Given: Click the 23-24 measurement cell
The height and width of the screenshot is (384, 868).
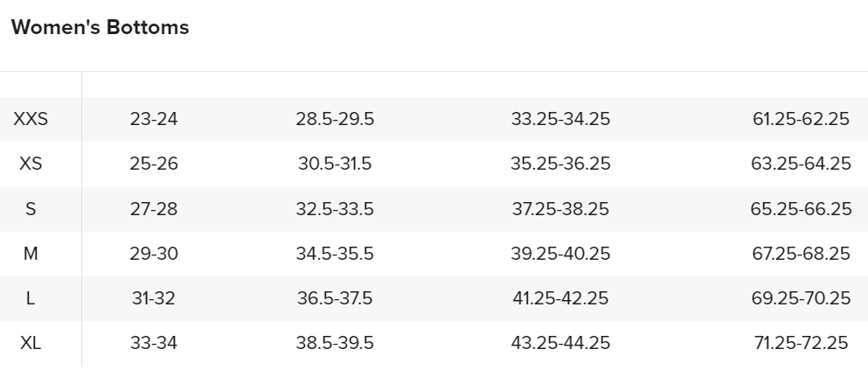Looking at the screenshot, I should click(154, 119).
